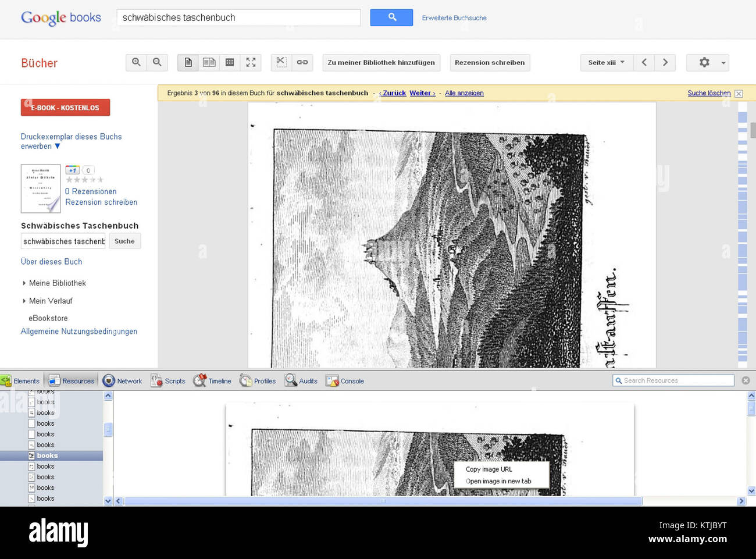Viewport: 756px width, 559px height.
Task: Expand the Mein Verlauf section
Action: pos(48,301)
